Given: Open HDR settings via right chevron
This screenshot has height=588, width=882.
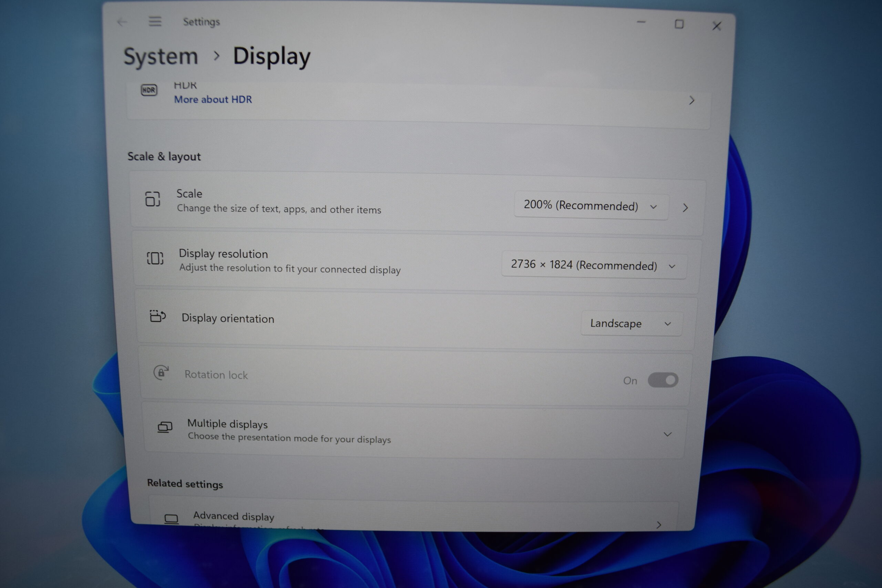Looking at the screenshot, I should point(692,100).
